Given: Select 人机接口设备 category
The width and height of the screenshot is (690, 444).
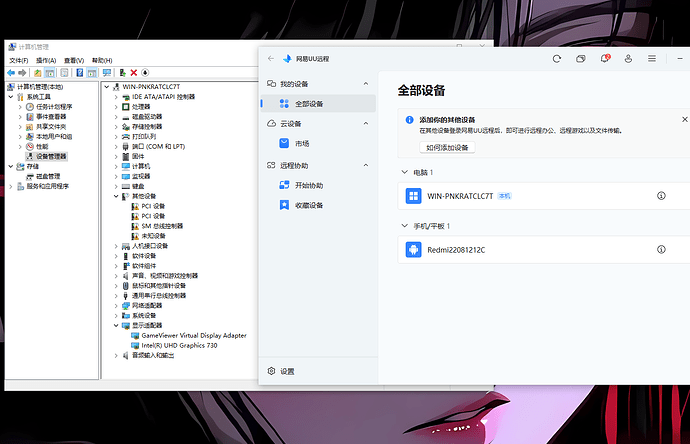Looking at the screenshot, I should (145, 246).
